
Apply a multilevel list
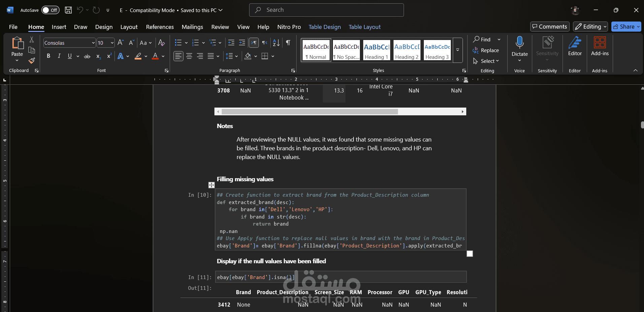213,43
